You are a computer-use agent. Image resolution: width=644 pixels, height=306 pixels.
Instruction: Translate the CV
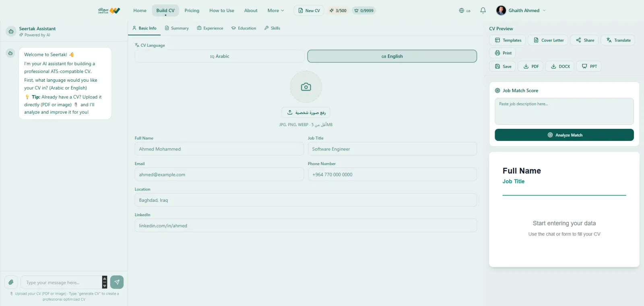pyautogui.click(x=618, y=40)
